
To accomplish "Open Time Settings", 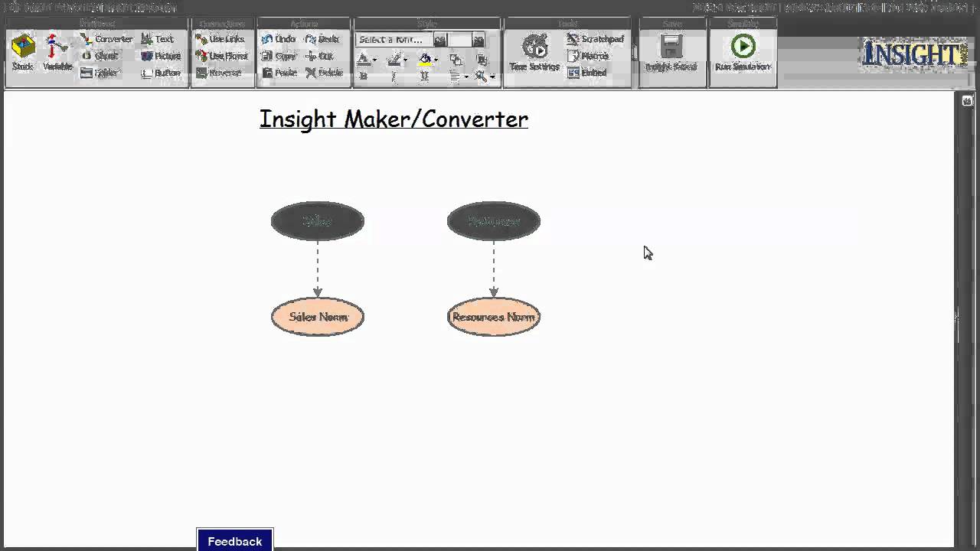I will coord(534,53).
